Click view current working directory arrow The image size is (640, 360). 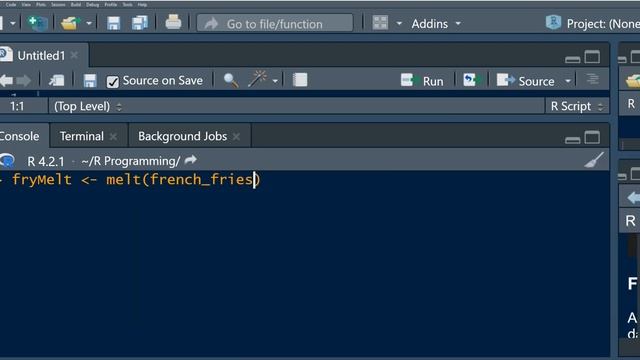pyautogui.click(x=190, y=160)
